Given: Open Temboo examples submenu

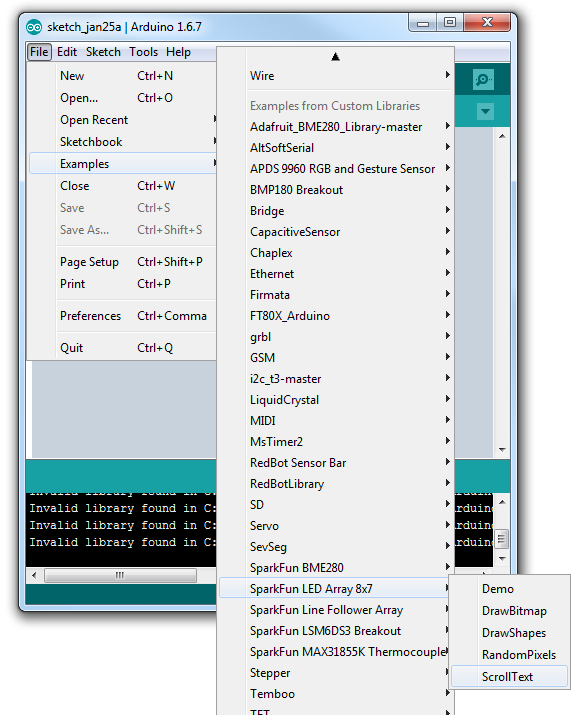Looking at the screenshot, I should (x=336, y=693).
